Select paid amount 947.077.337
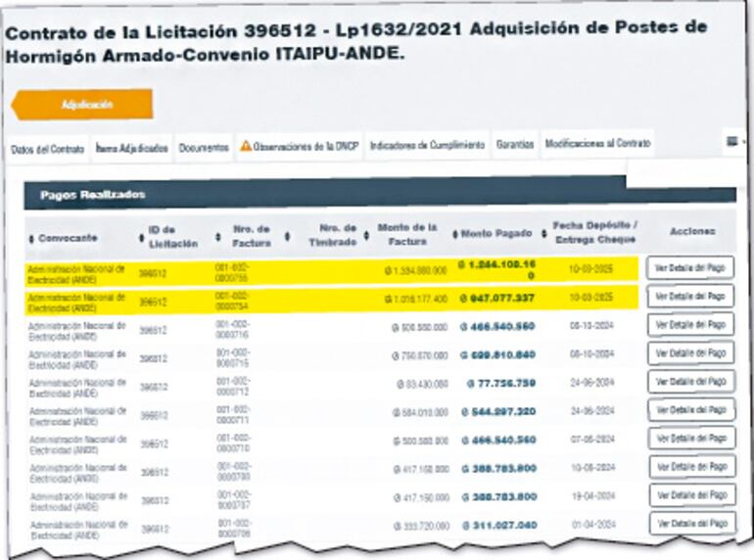This screenshot has width=754, height=560. 496,299
